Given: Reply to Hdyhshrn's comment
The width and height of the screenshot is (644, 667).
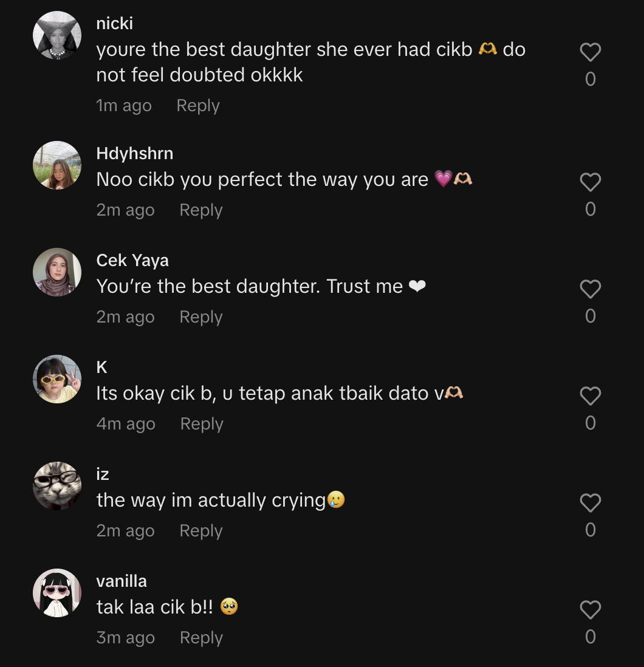Looking at the screenshot, I should [x=201, y=210].
